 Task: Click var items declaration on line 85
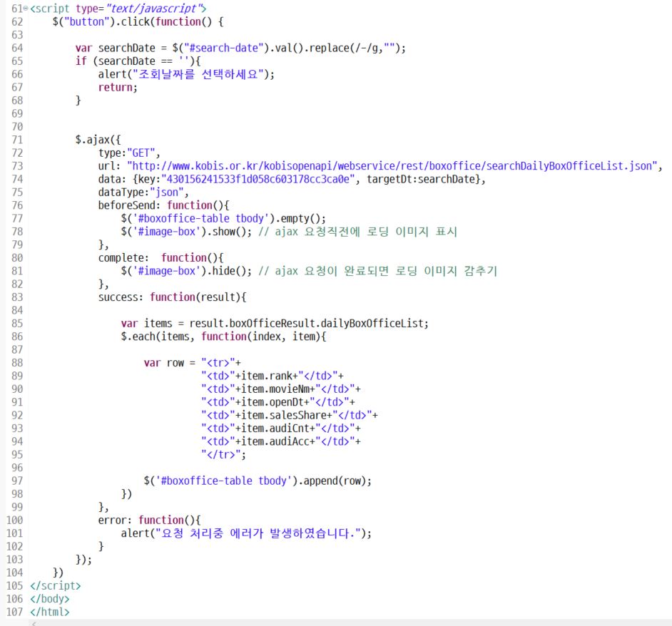click(x=146, y=324)
